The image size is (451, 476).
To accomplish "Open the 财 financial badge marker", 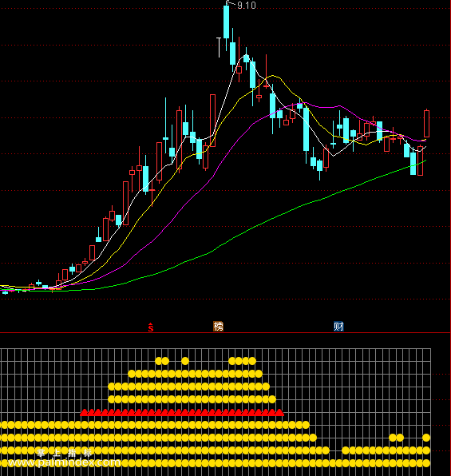I will point(338,327).
